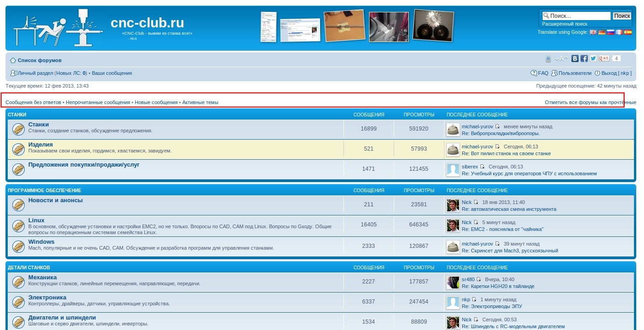This screenshot has width=644, height=330.
Task: Open the sr480 user profile link
Action: 468,279
